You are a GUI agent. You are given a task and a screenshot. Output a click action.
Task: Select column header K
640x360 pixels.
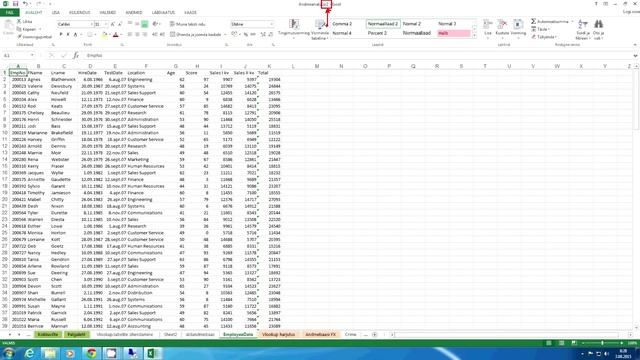(x=269, y=66)
